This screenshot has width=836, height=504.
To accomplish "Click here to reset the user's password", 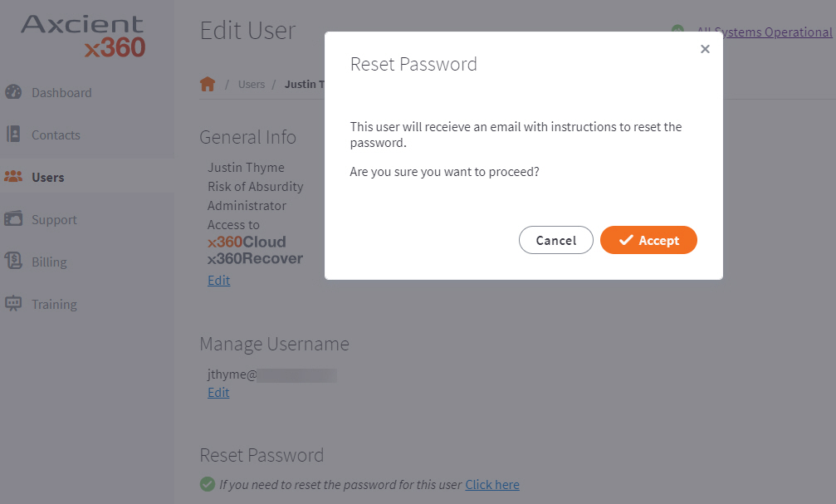I will [x=491, y=484].
